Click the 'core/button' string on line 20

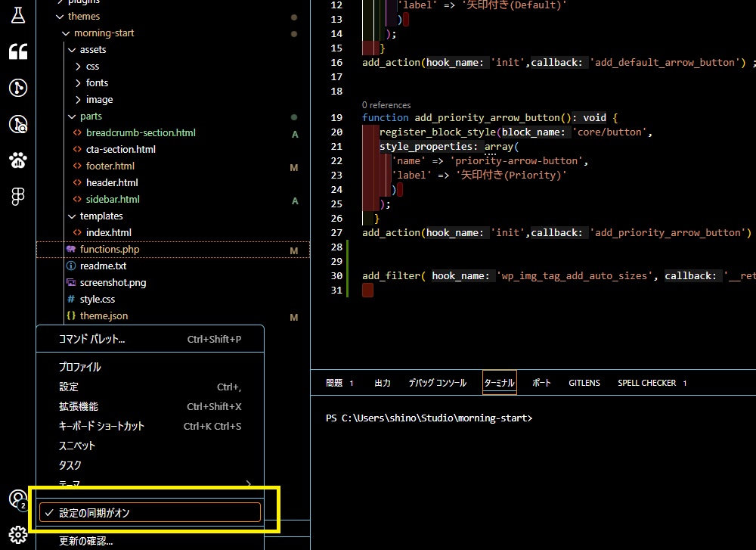(x=609, y=132)
